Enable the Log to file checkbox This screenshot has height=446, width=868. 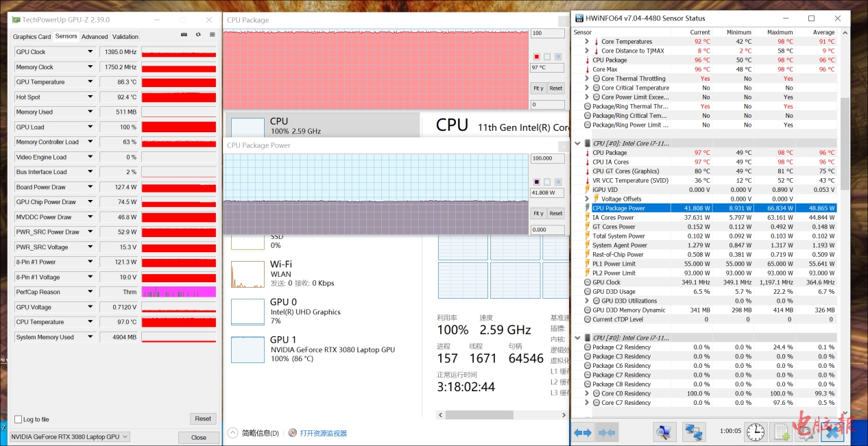tap(19, 419)
